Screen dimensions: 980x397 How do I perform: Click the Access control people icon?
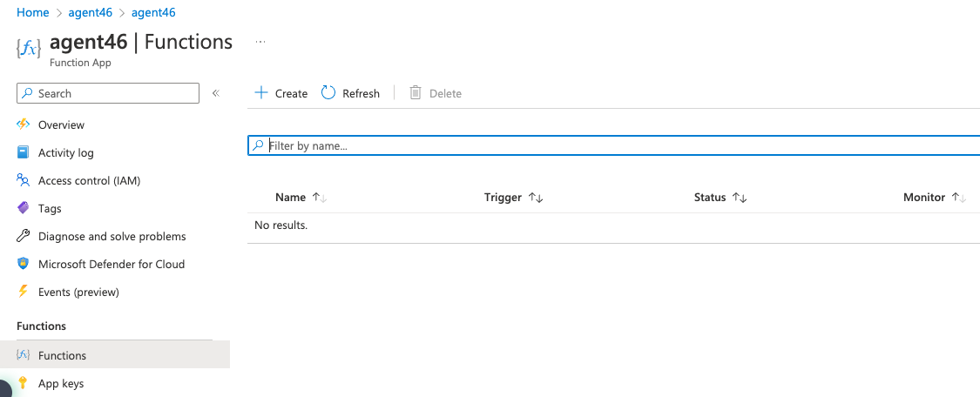coord(24,180)
